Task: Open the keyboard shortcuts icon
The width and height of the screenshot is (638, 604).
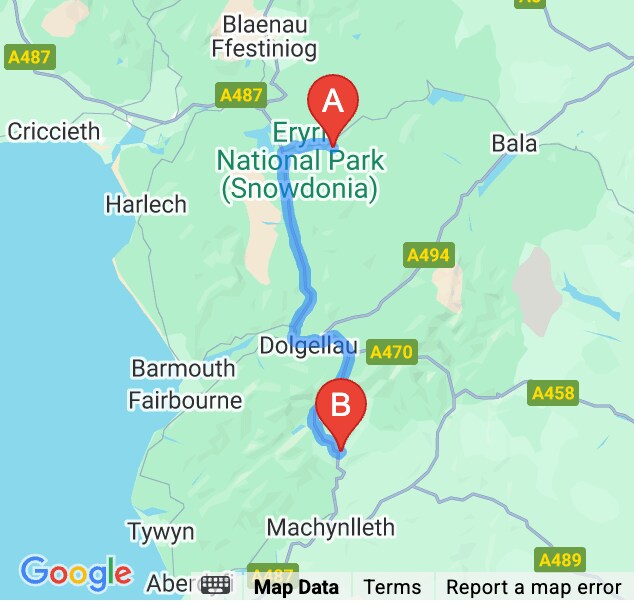Action: pos(215,586)
